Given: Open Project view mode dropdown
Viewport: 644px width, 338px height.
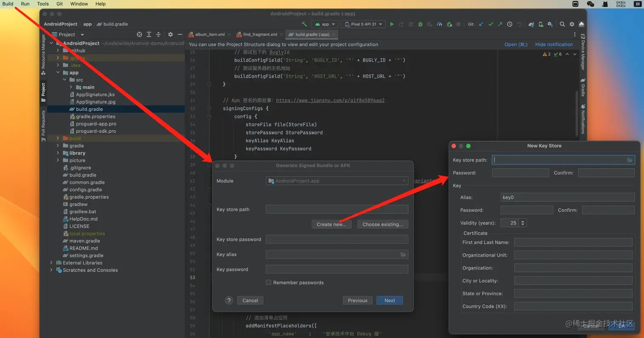Looking at the screenshot, I should point(68,34).
